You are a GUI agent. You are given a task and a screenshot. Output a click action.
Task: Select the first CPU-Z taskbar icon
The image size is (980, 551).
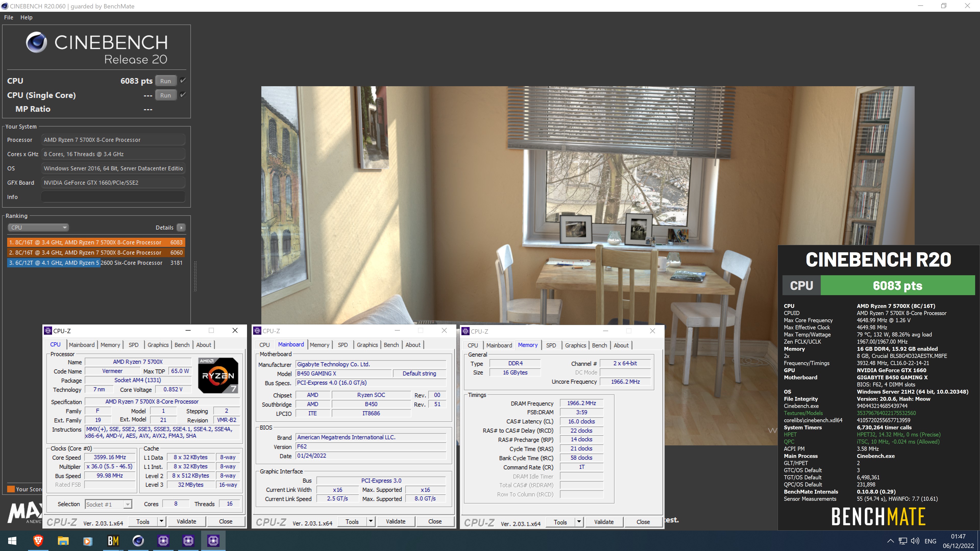point(163,540)
